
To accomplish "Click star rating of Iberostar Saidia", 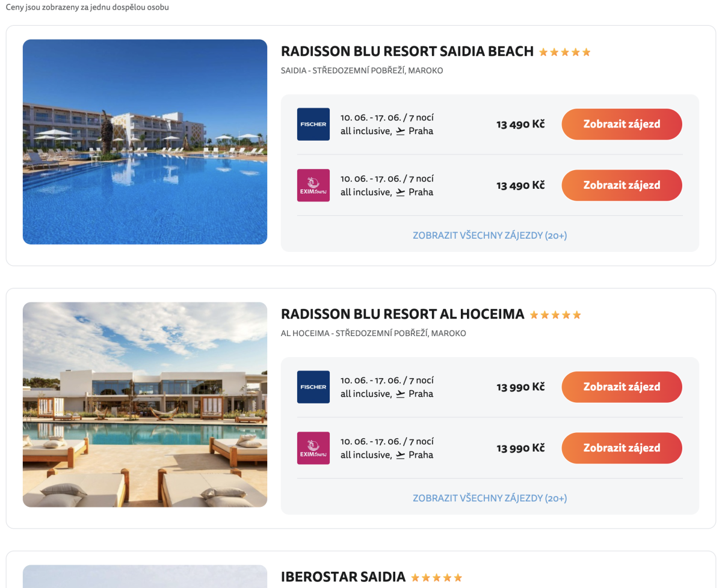I will 437,578.
